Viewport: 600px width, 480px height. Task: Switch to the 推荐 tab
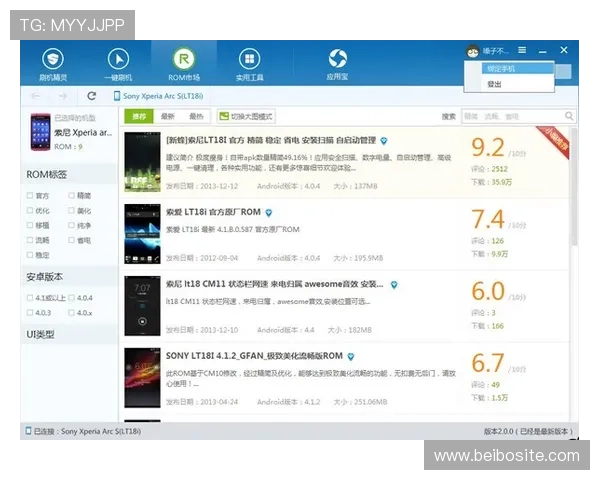(139, 116)
